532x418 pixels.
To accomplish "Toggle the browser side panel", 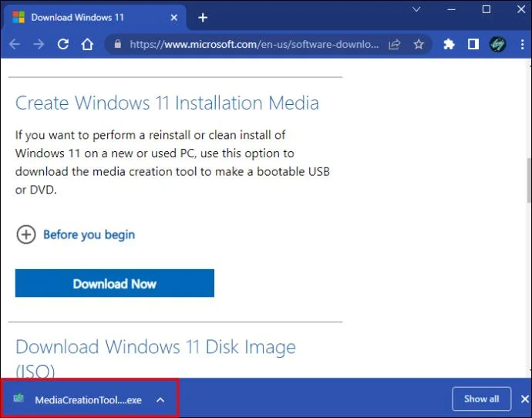I will point(473,44).
